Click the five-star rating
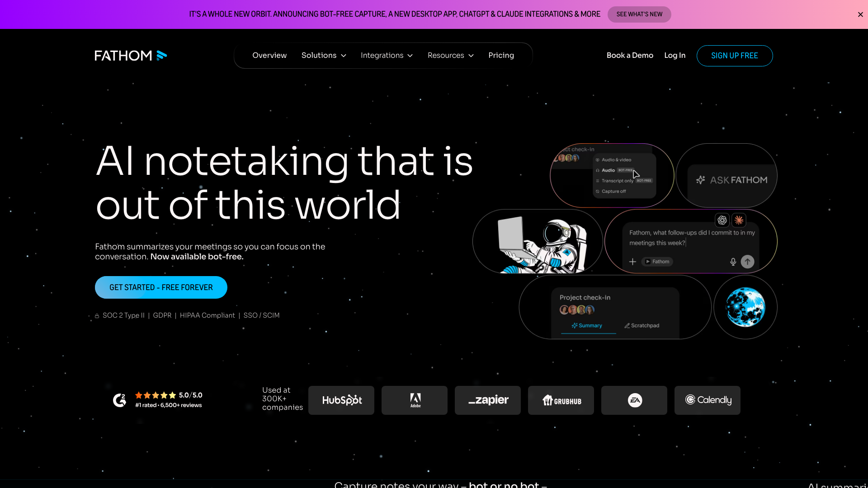 tap(156, 395)
